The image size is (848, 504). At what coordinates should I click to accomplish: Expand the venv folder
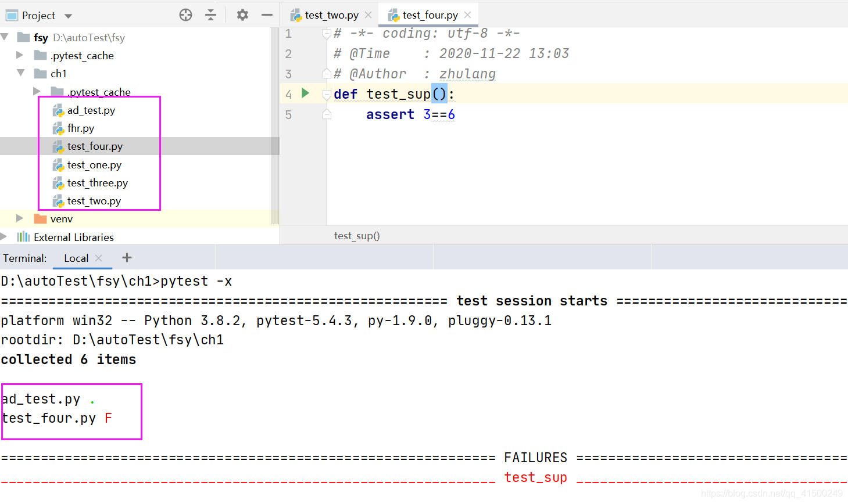(20, 218)
